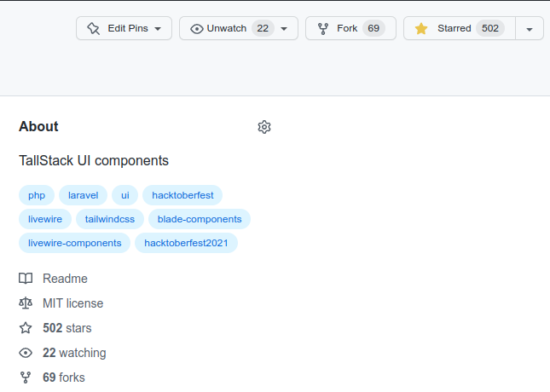Open the laravel topic tag

pos(83,195)
